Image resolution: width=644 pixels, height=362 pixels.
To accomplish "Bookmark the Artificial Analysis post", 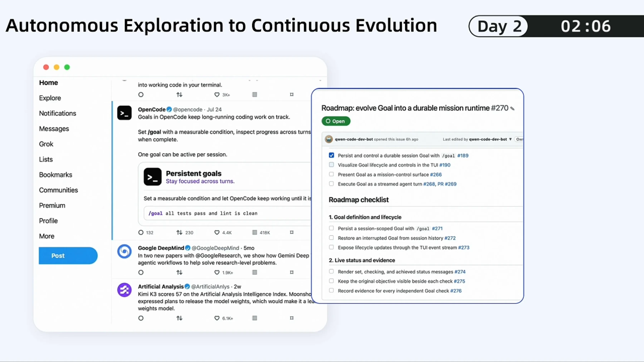I will (x=292, y=318).
